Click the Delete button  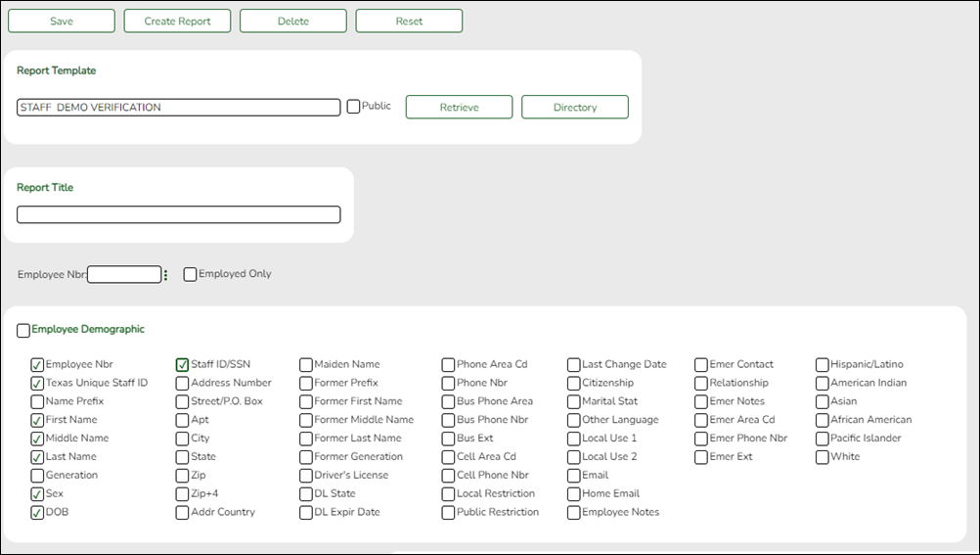(293, 21)
